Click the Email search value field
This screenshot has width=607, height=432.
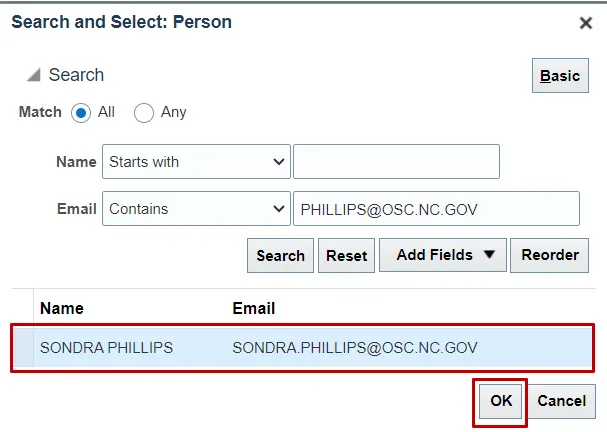(x=436, y=209)
